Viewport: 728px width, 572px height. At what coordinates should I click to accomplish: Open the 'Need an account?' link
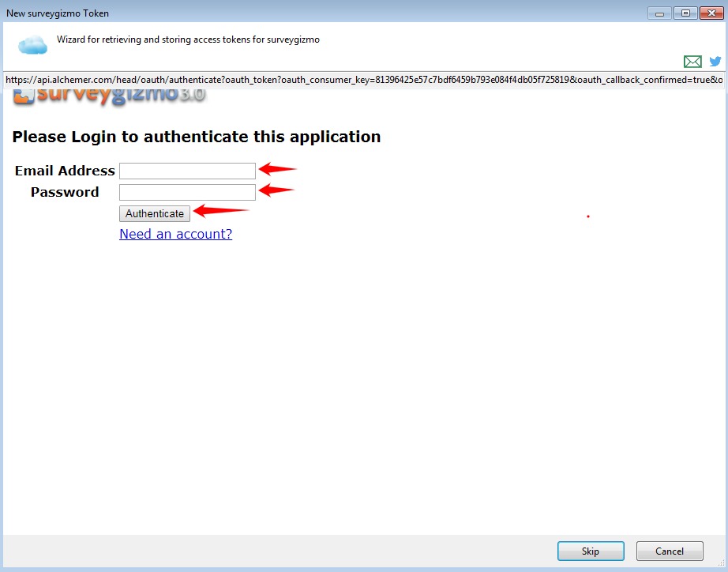point(175,234)
